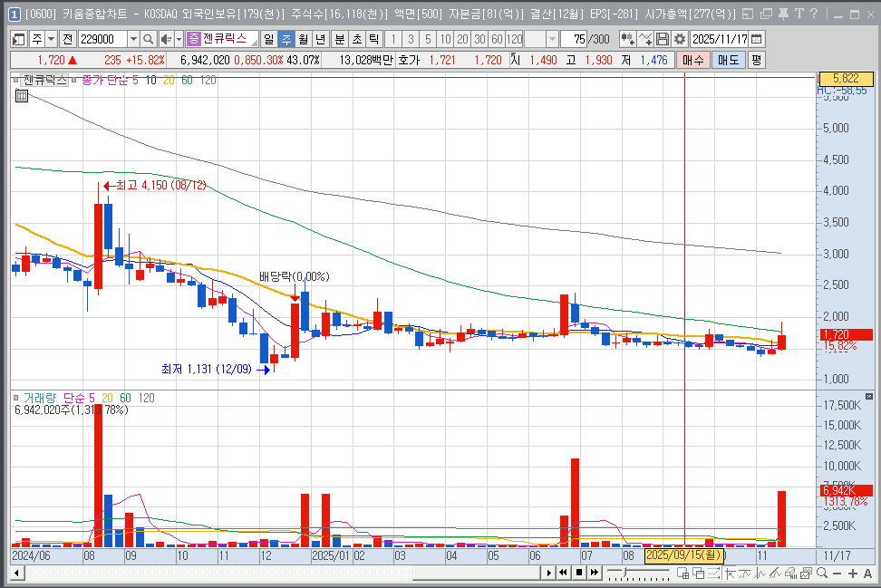The image size is (881, 588).
Task: Select the 월 (monthly) period button
Action: [x=304, y=39]
